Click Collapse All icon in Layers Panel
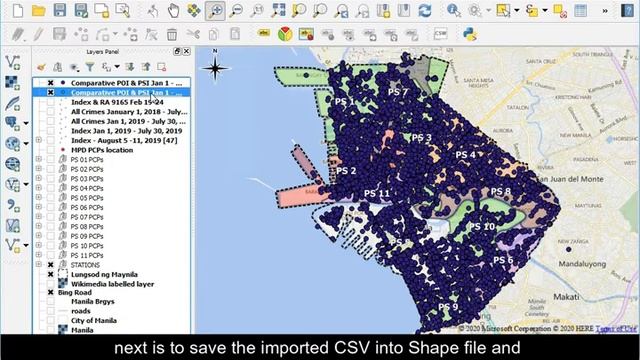 [x=146, y=67]
